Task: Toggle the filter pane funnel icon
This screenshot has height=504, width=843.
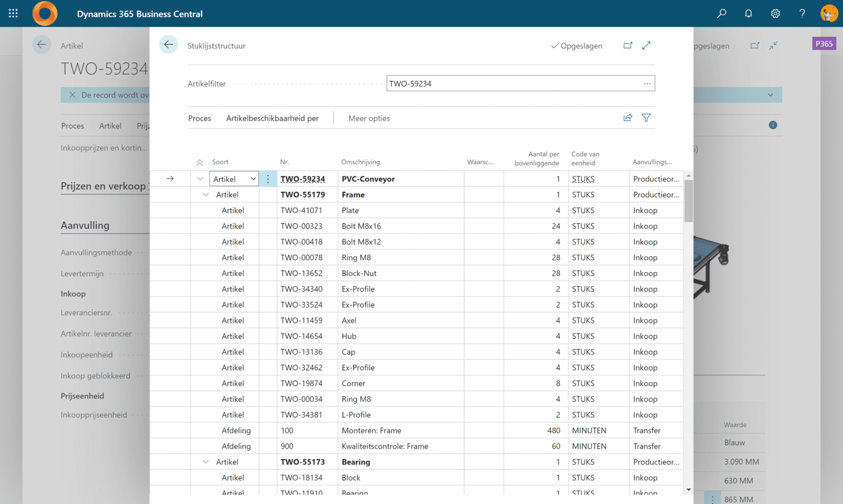Action: pyautogui.click(x=646, y=118)
